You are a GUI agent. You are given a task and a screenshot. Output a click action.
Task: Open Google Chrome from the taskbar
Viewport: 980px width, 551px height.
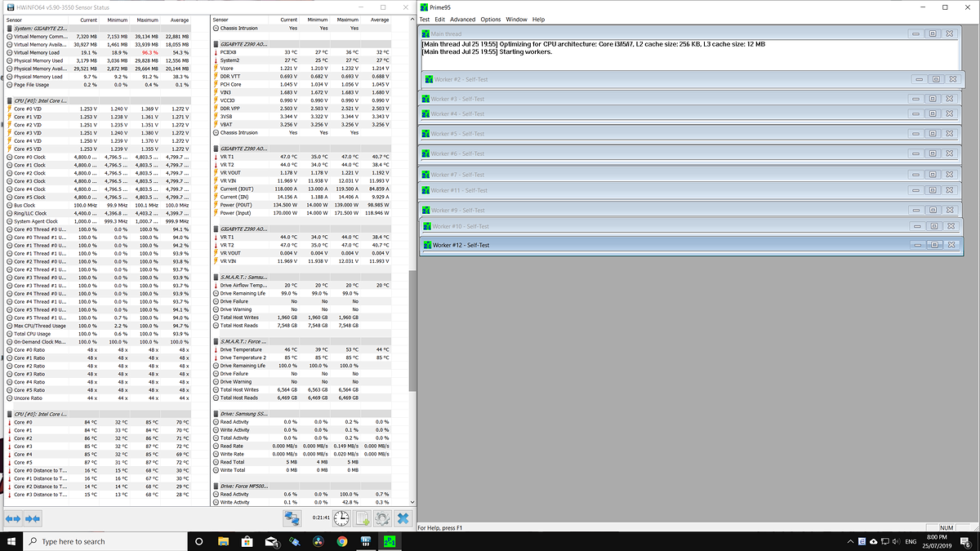(344, 541)
